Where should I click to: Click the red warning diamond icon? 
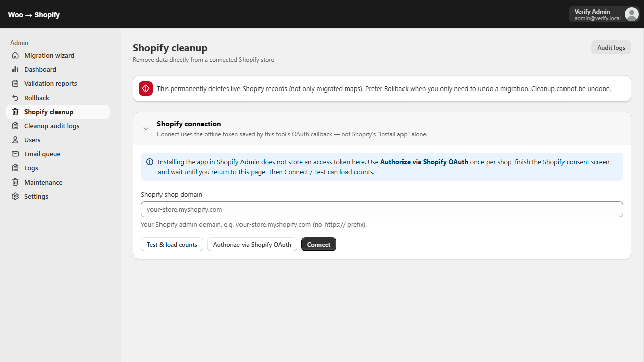tap(146, 88)
